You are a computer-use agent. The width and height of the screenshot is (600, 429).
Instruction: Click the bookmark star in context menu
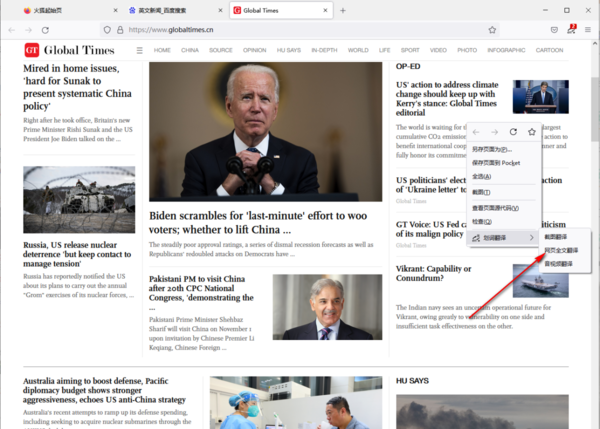(x=532, y=132)
